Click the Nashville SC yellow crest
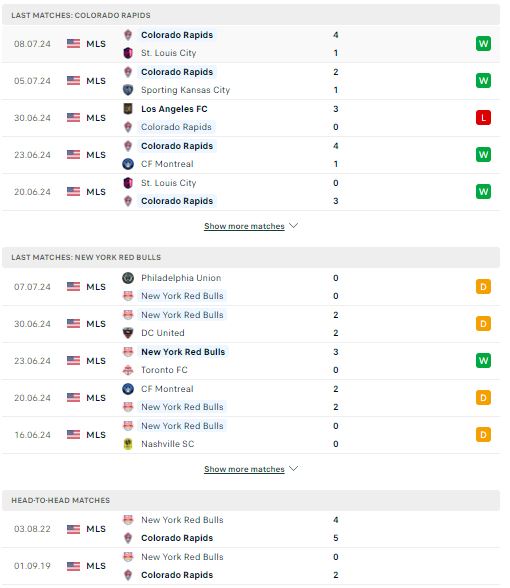 [x=128, y=444]
